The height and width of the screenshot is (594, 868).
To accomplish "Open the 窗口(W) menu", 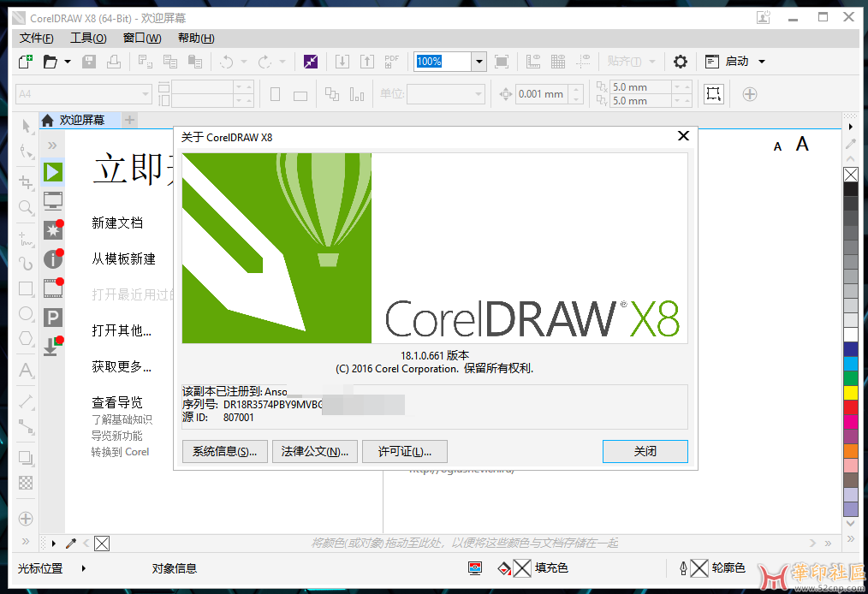I will (142, 39).
